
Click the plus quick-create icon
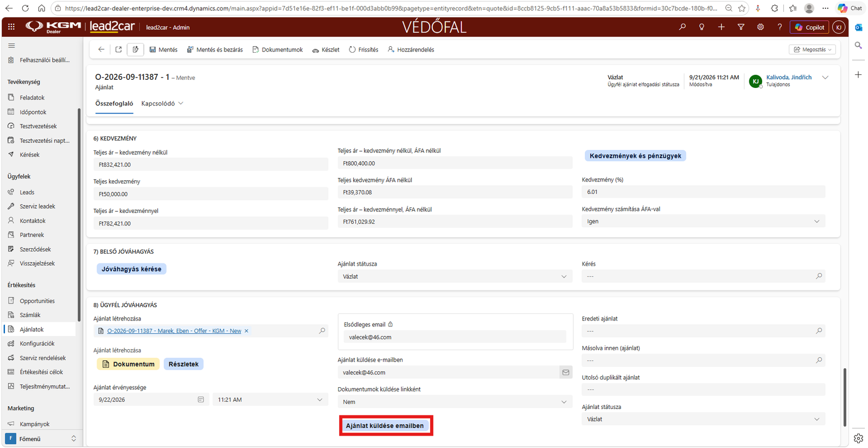click(x=722, y=27)
